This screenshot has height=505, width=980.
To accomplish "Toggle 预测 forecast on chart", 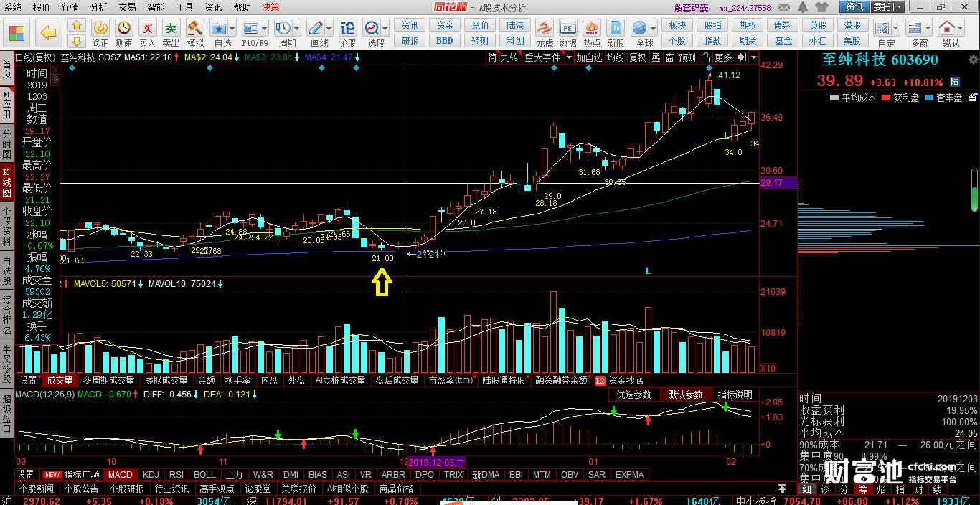I will 687,57.
